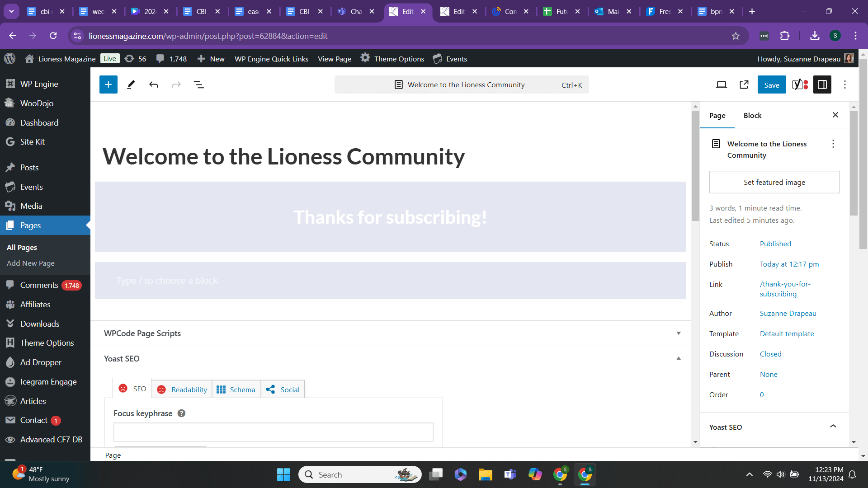Open the browser Downloads icon
Screen dimensions: 868x488
tap(815, 36)
